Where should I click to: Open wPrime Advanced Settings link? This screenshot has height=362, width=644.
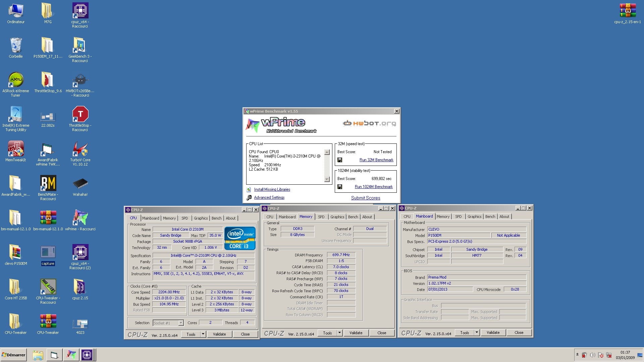click(269, 198)
